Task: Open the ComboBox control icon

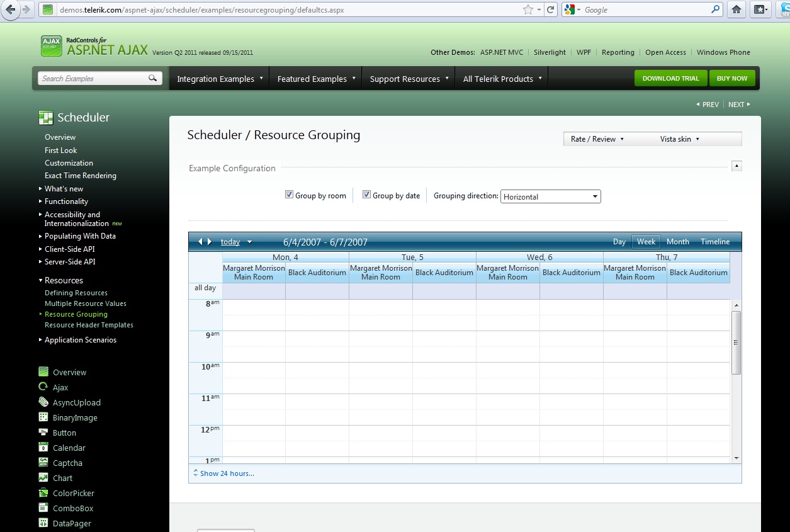Action: [43, 508]
